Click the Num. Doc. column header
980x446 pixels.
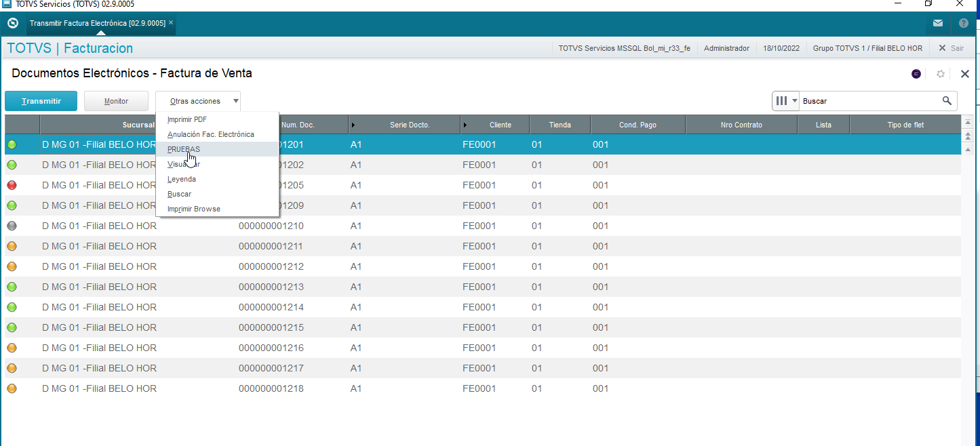pyautogui.click(x=298, y=125)
